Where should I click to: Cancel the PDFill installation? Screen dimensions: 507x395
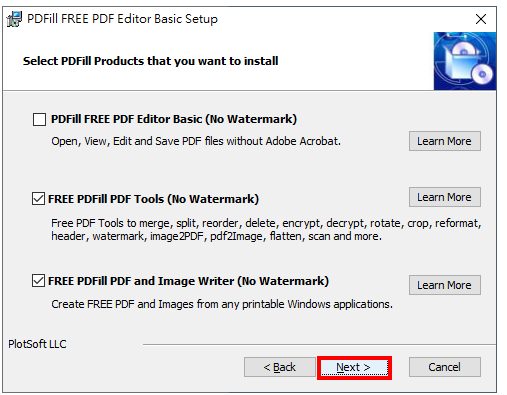click(x=445, y=367)
